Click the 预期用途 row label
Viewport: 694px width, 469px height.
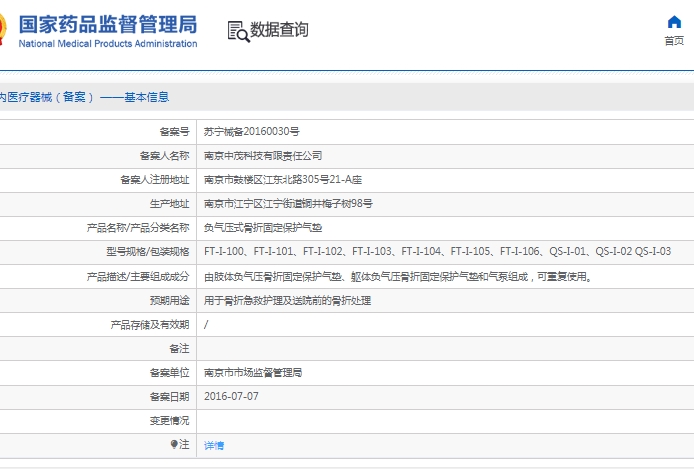170,300
